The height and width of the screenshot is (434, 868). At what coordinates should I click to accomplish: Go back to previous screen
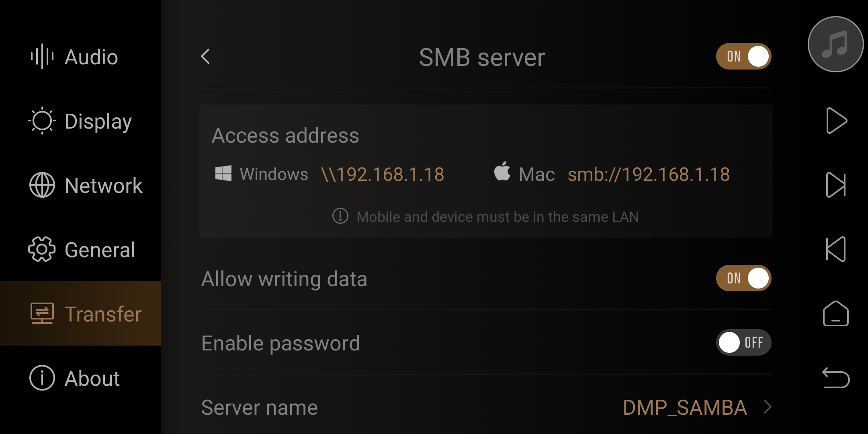[207, 55]
